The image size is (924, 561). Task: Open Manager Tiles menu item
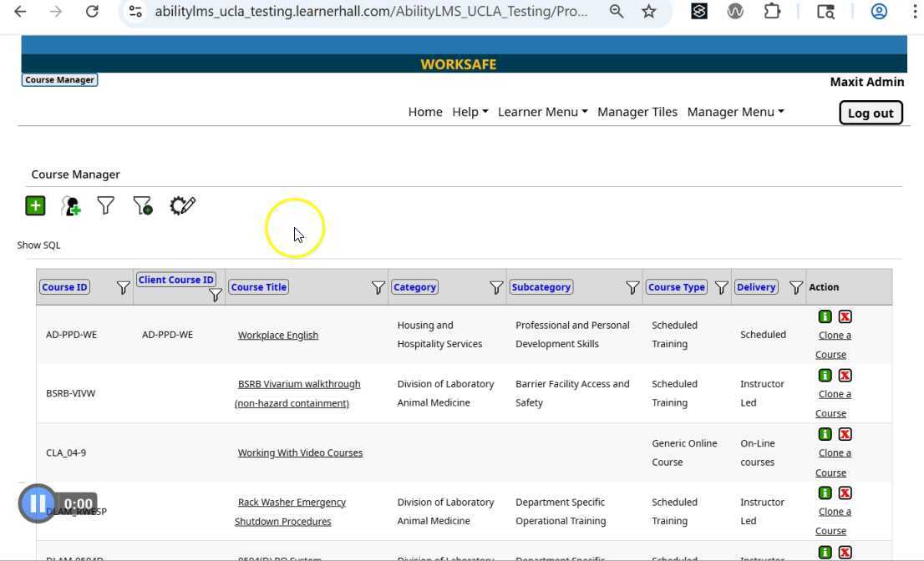pyautogui.click(x=637, y=112)
